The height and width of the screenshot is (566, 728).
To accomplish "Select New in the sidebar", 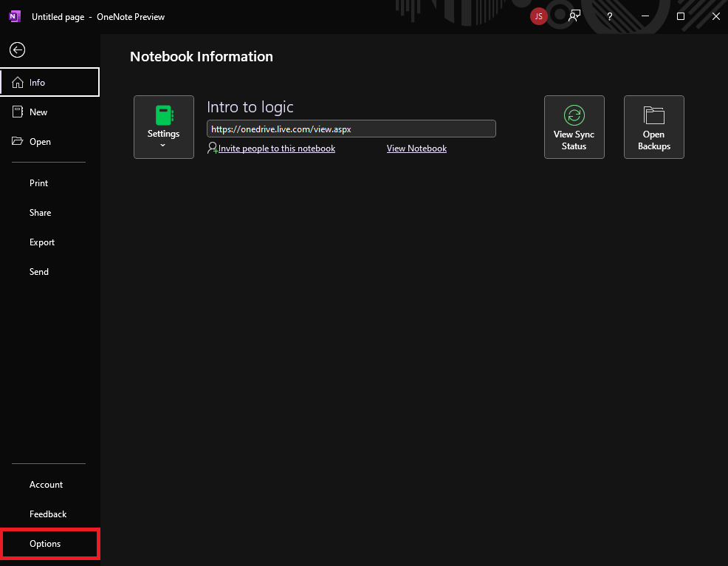I will 38,112.
